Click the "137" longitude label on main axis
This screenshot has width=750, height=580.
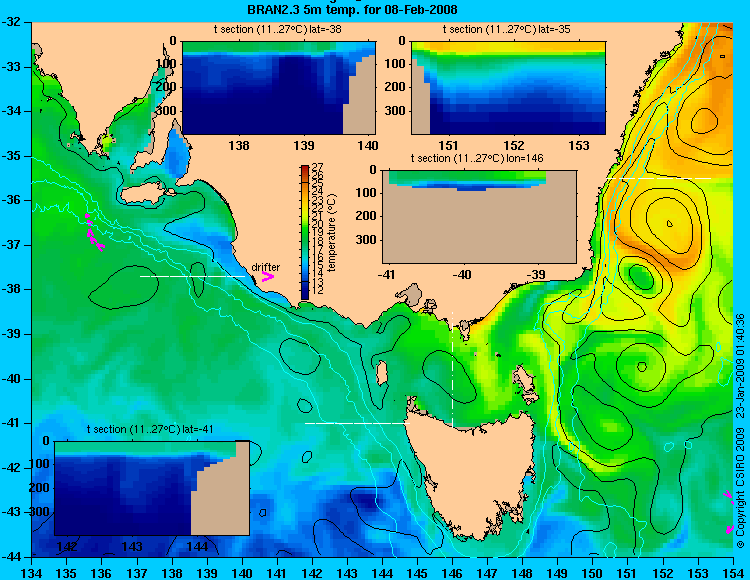[137, 574]
